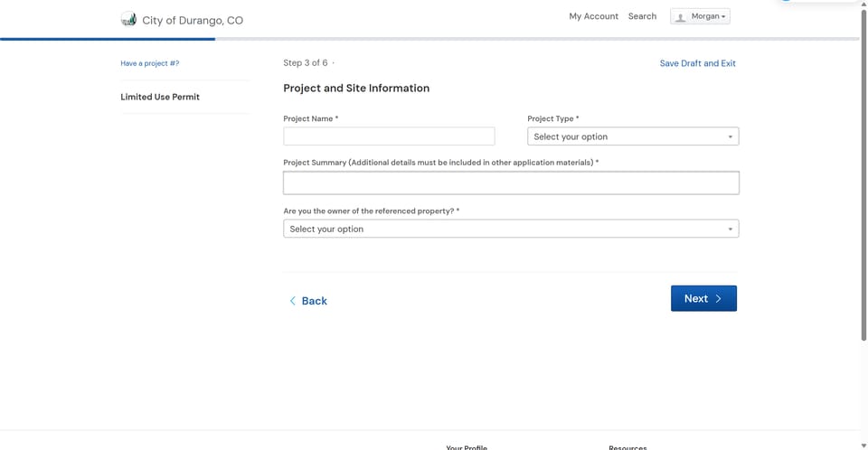Viewport: 868px width, 450px height.
Task: Open the Morgan user dropdown menu
Action: pyautogui.click(x=700, y=16)
